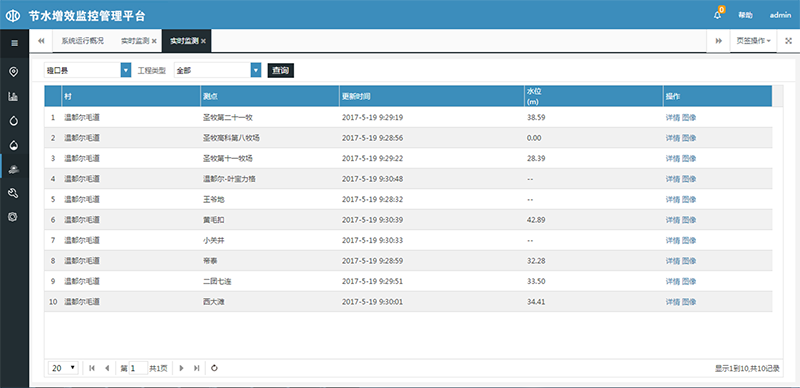Viewport: 800px width, 388px height.
Task: Open 图像 for 黄毛扣 row
Action: click(689, 220)
